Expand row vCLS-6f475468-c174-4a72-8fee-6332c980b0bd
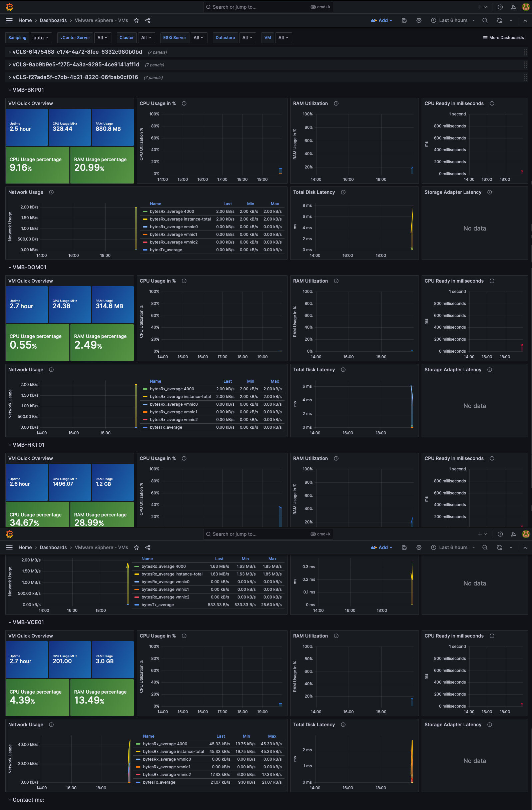 77,52
